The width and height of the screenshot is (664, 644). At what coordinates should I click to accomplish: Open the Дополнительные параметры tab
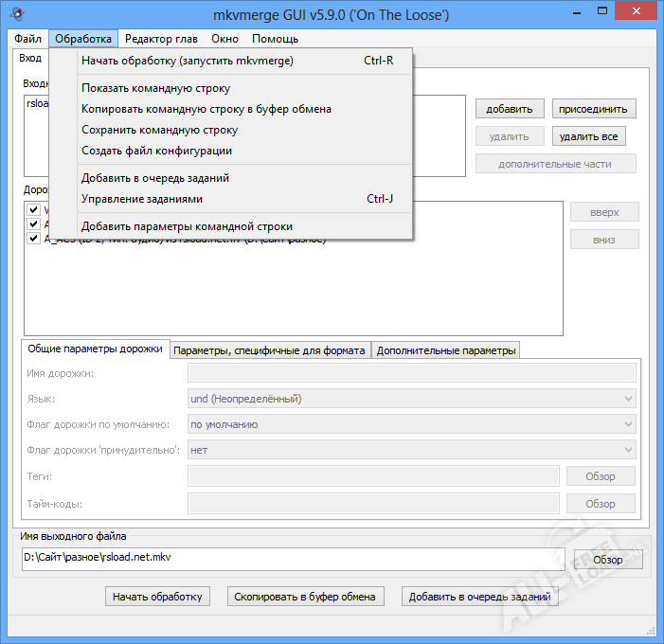446,350
